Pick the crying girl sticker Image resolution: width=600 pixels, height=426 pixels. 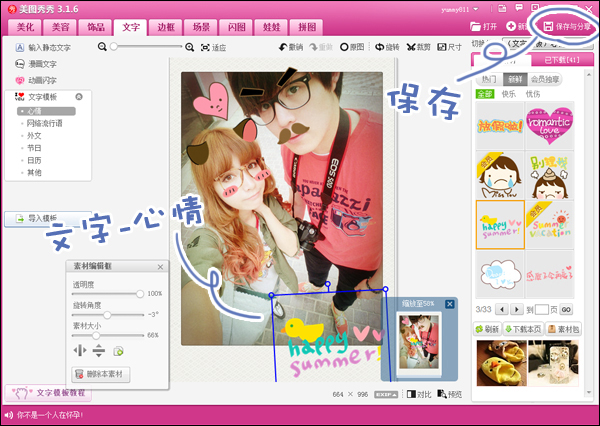500,175
